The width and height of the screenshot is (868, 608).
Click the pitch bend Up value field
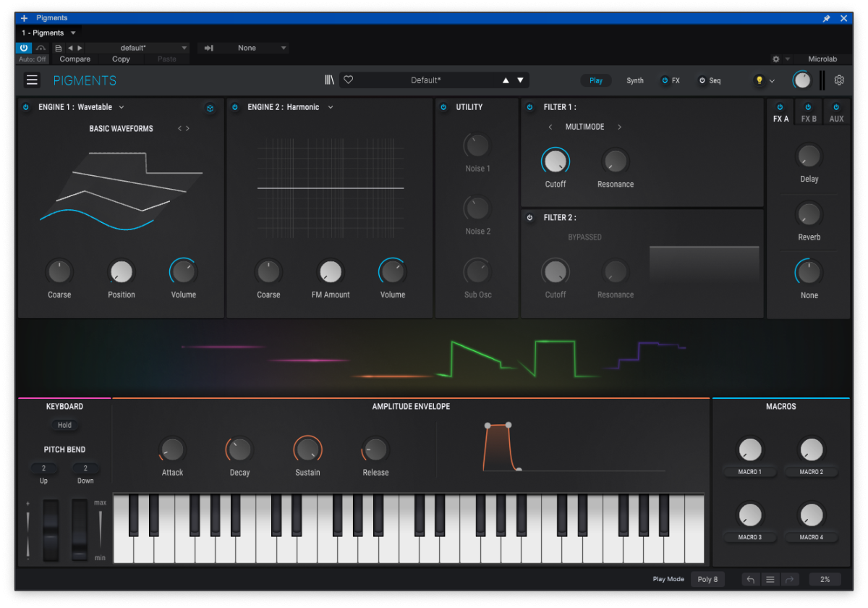point(44,468)
